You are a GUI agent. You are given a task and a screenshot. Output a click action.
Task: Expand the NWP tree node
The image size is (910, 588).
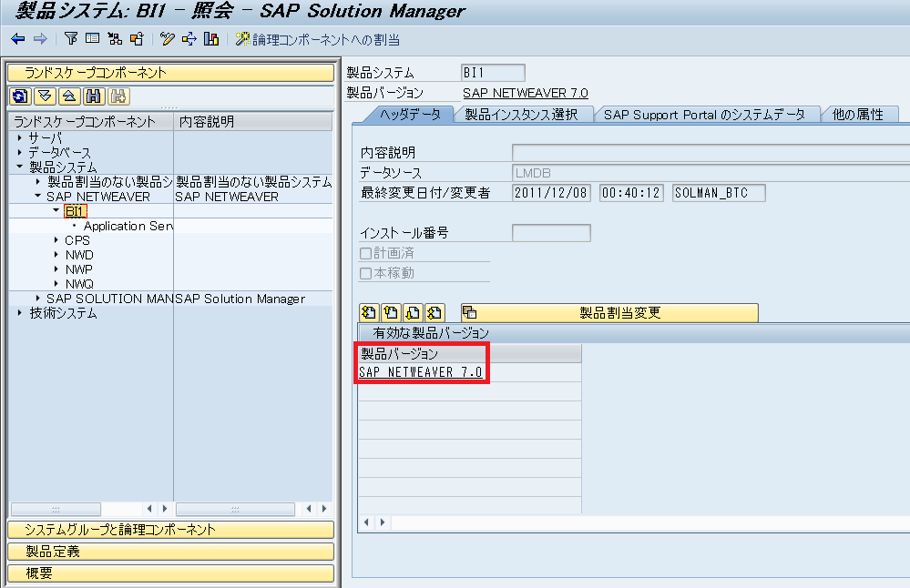pos(56,269)
